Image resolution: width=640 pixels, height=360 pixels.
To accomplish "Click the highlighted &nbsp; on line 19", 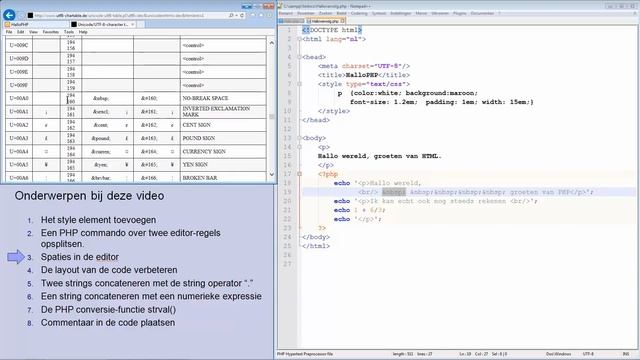I will [394, 192].
